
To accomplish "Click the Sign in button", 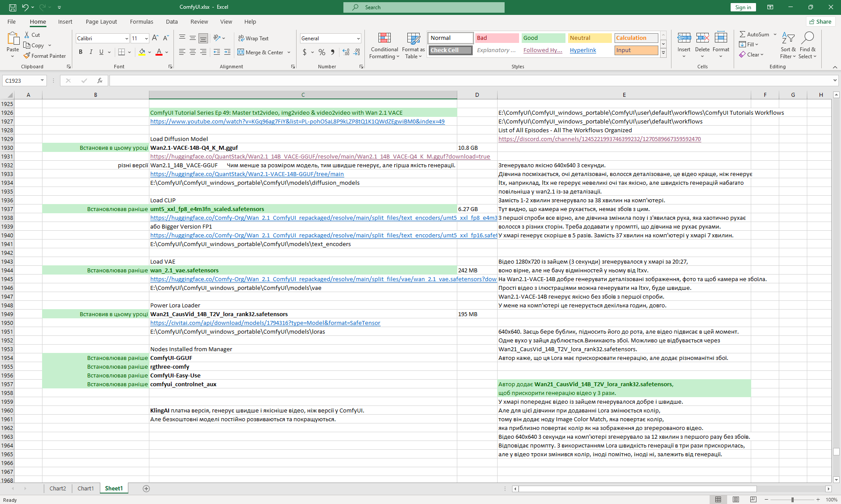I will pyautogui.click(x=743, y=7).
